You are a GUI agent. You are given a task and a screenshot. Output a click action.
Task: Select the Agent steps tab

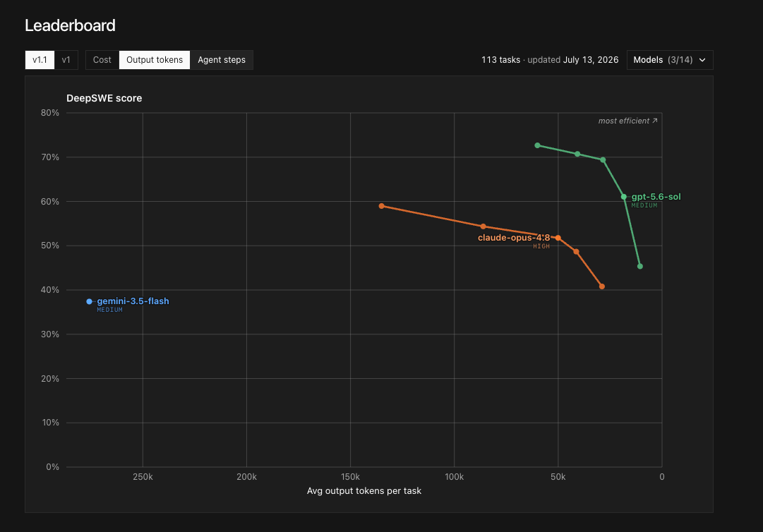coord(222,60)
